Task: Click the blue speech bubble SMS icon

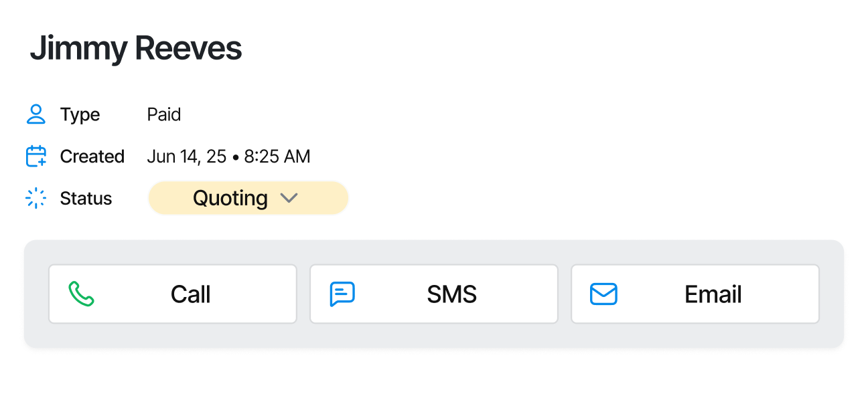Action: click(x=344, y=293)
